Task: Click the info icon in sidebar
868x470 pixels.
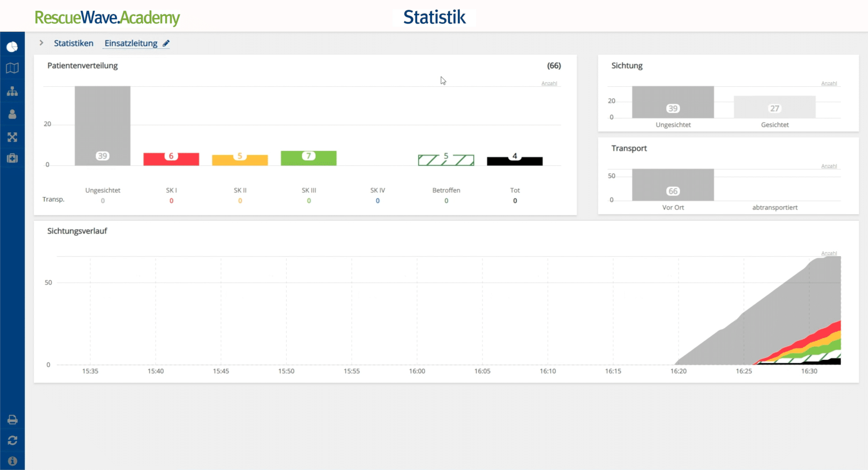Action: click(x=12, y=461)
